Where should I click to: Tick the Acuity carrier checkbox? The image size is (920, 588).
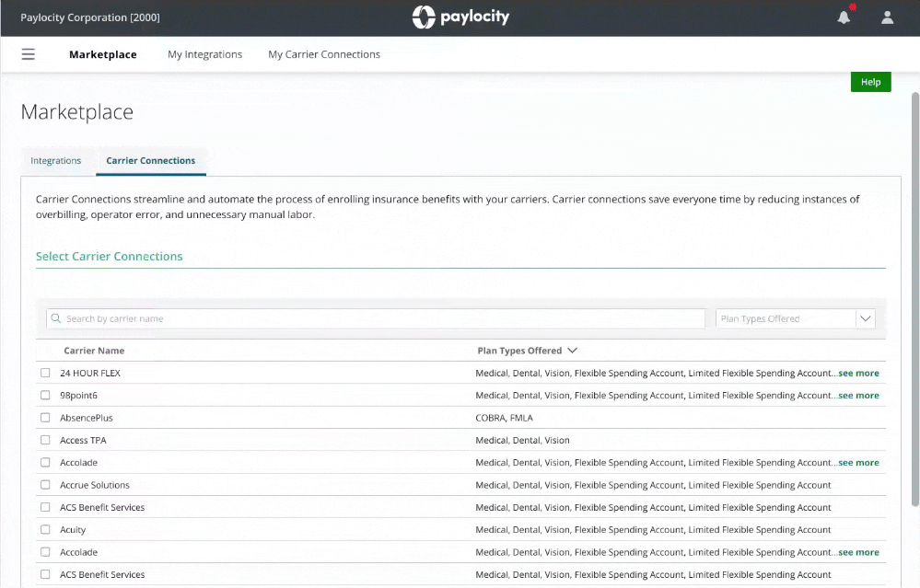point(45,529)
